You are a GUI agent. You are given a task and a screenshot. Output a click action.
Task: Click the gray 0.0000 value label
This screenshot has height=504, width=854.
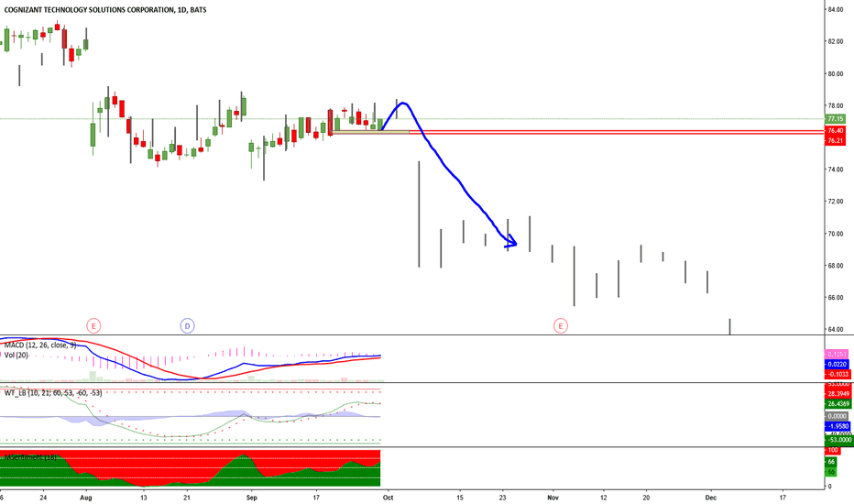(838, 416)
